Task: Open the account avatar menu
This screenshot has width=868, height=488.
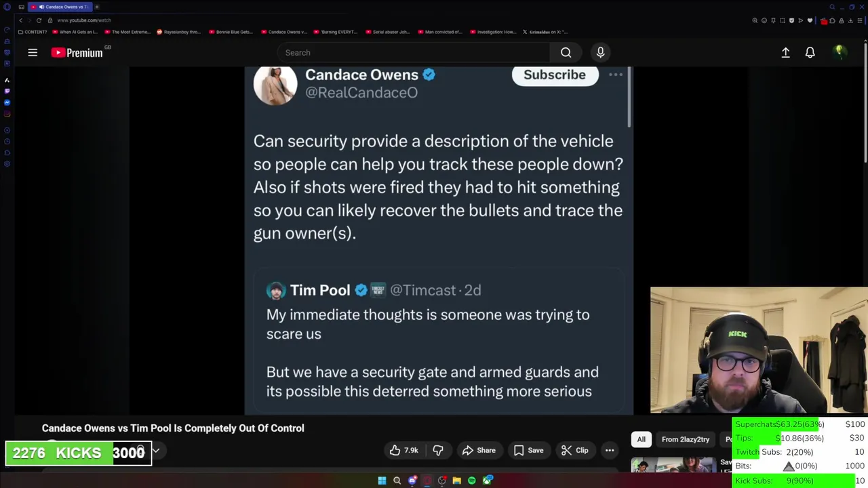Action: 839,52
